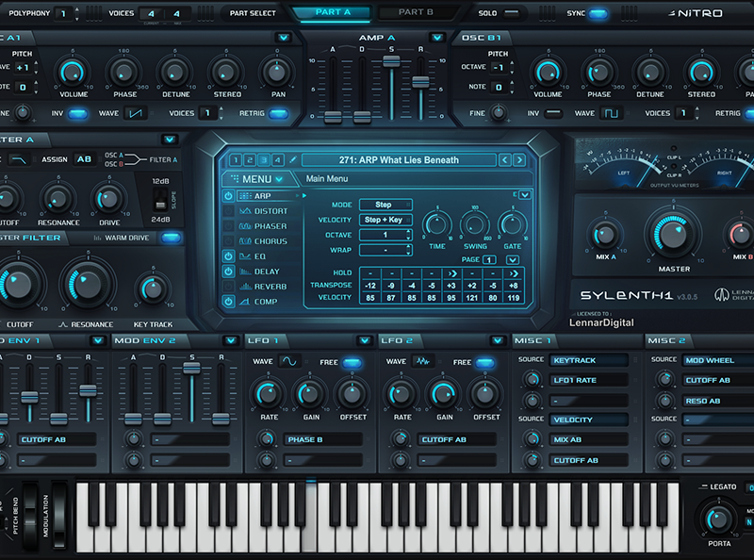Toggle the SOLO switch
This screenshot has height=560, width=754.
(512, 13)
